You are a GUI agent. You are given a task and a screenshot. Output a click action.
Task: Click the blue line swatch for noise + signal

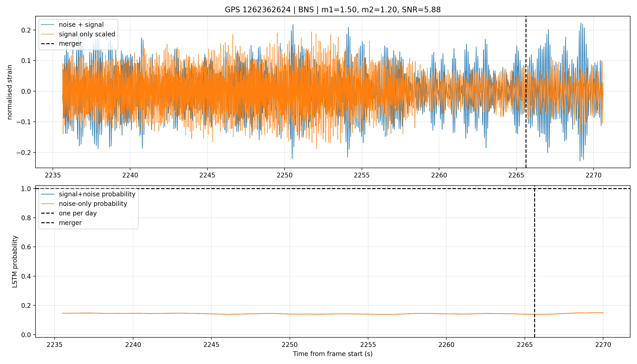48,25
